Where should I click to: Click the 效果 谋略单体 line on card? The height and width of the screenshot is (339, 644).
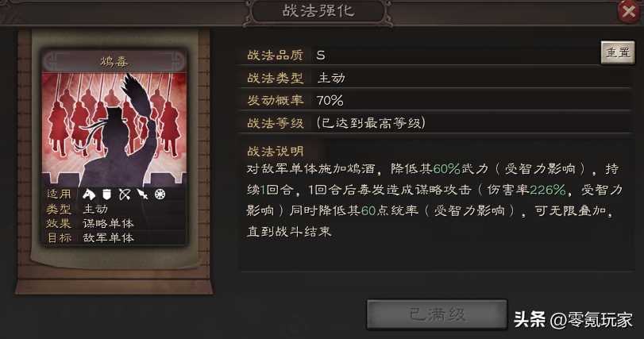click(91, 223)
